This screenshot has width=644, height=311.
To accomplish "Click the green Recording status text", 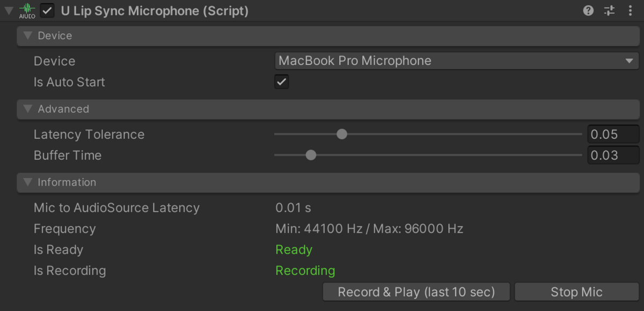I will click(x=305, y=271).
